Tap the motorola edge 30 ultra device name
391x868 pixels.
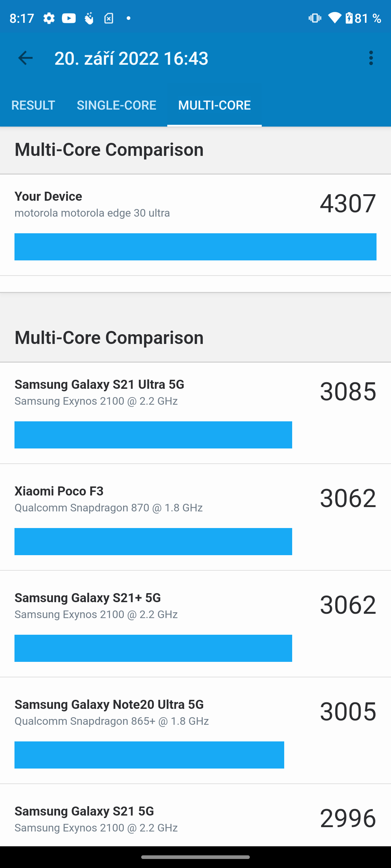pos(92,213)
